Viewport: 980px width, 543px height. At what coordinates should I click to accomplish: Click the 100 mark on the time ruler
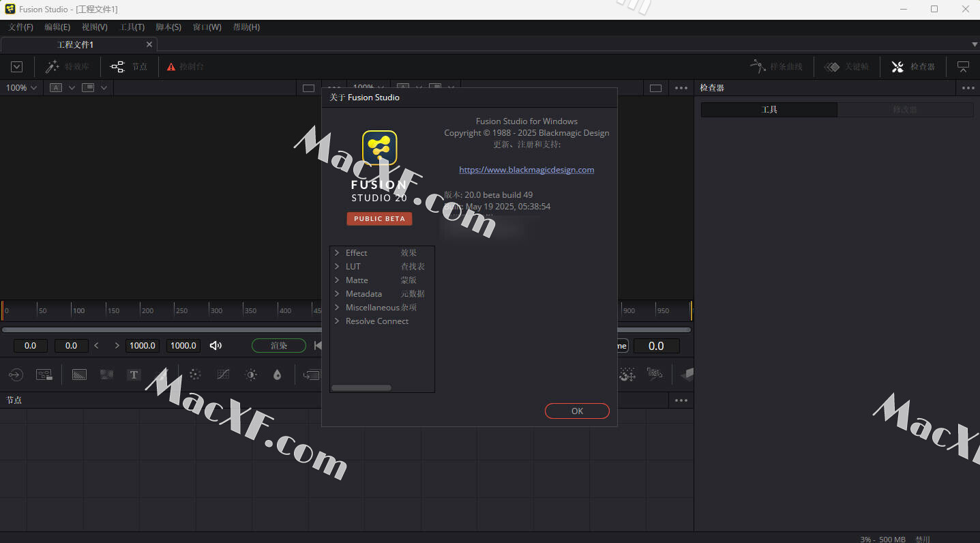(79, 311)
